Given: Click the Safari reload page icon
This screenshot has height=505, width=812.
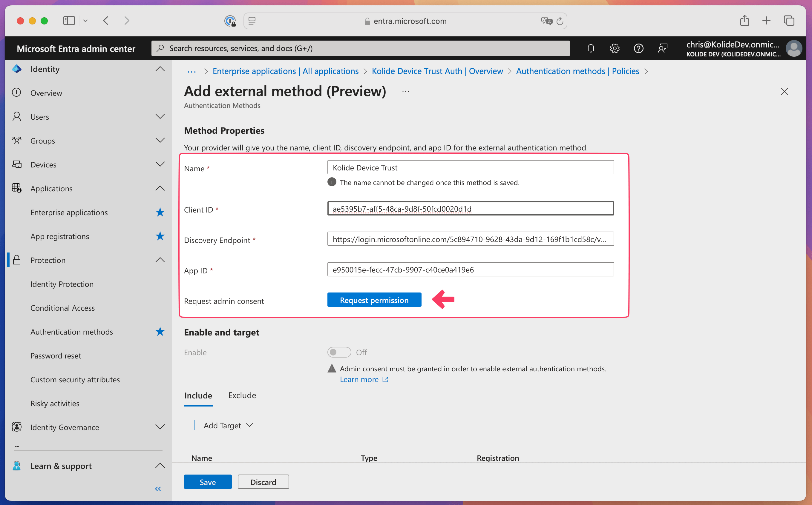Looking at the screenshot, I should click(560, 21).
